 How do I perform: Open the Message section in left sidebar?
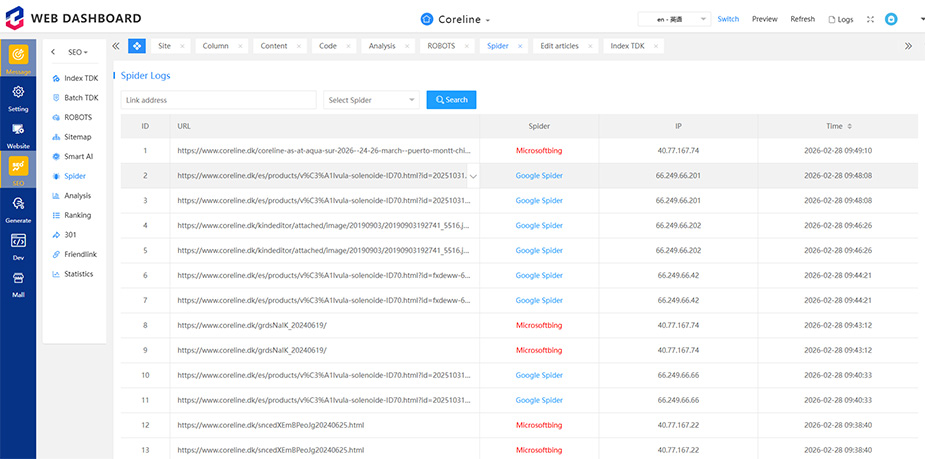tap(18, 58)
